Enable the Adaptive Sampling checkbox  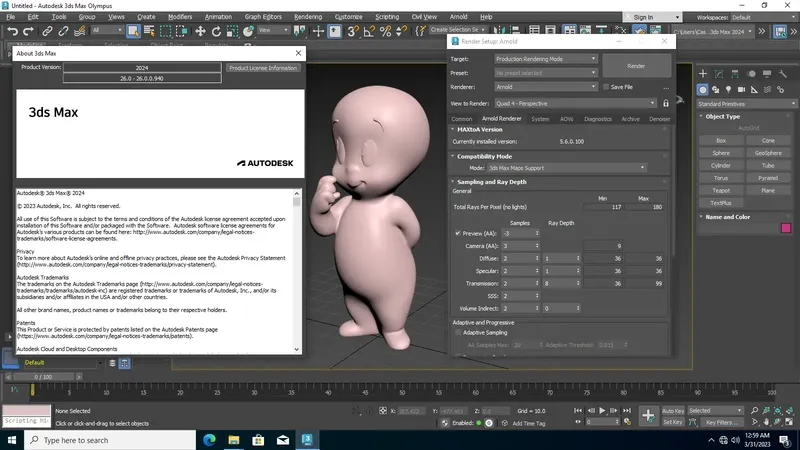[x=459, y=332]
